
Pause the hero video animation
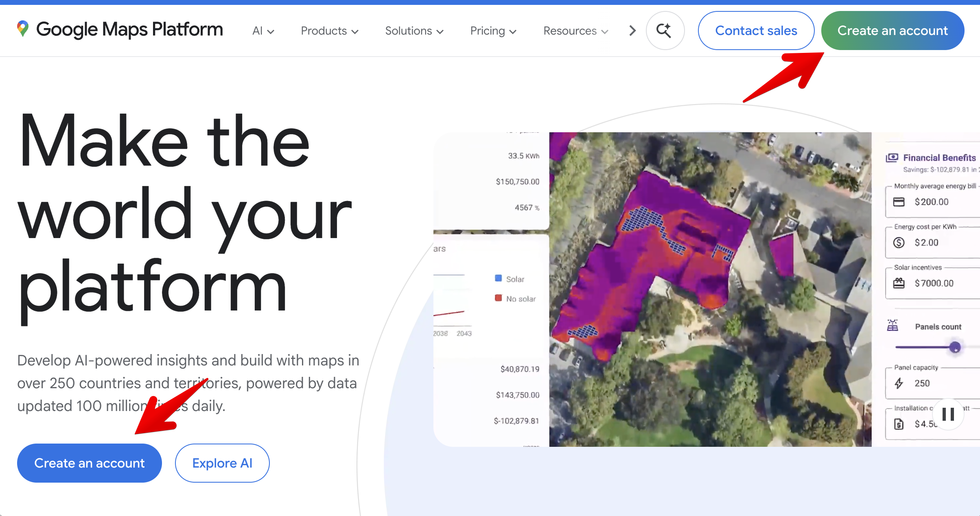(x=948, y=414)
